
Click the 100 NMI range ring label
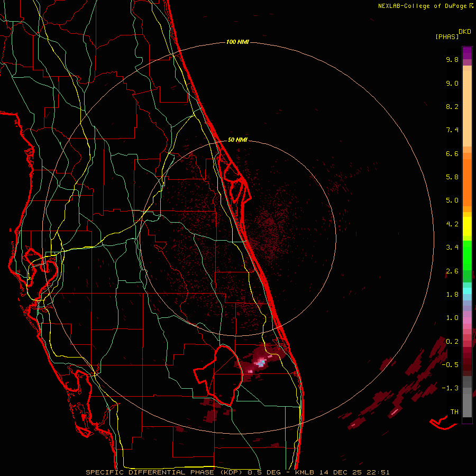pos(237,42)
